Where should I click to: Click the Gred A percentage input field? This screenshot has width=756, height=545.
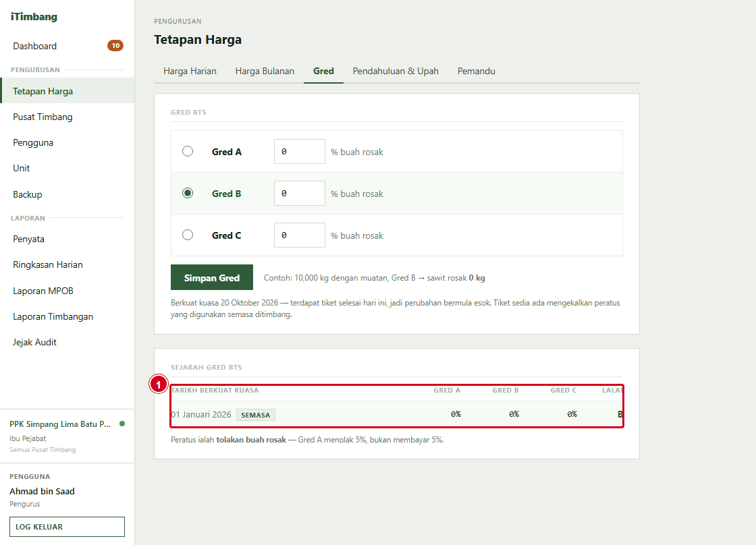pyautogui.click(x=300, y=151)
